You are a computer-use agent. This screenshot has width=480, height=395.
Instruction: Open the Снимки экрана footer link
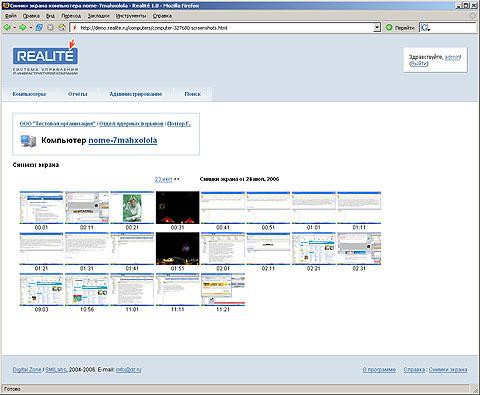pos(448,370)
